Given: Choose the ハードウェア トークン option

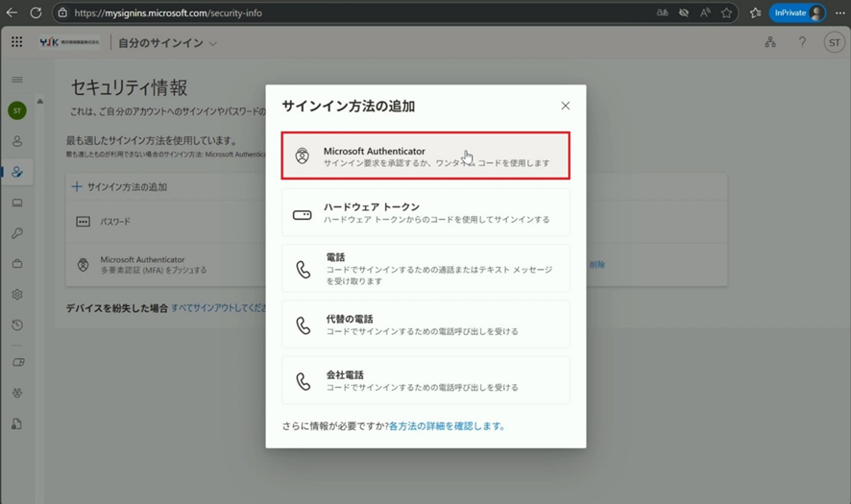Looking at the screenshot, I should (425, 213).
